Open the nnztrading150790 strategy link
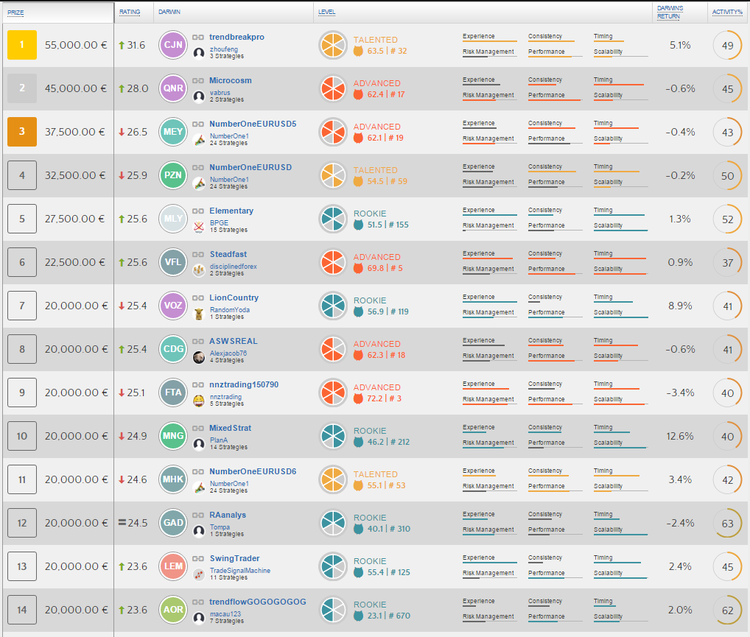Image resolution: width=750 pixels, height=637 pixels. 244,384
